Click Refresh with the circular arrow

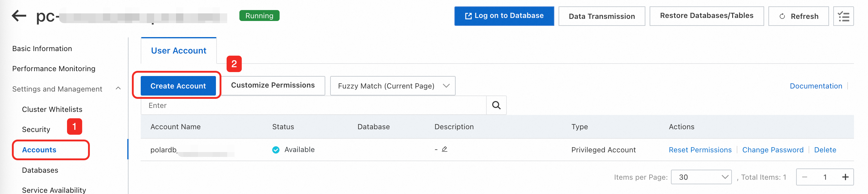(798, 16)
